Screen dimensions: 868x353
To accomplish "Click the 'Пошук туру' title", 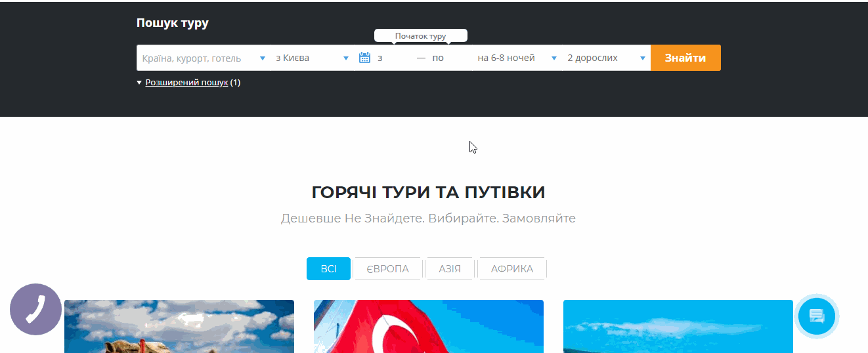I will (x=173, y=23).
